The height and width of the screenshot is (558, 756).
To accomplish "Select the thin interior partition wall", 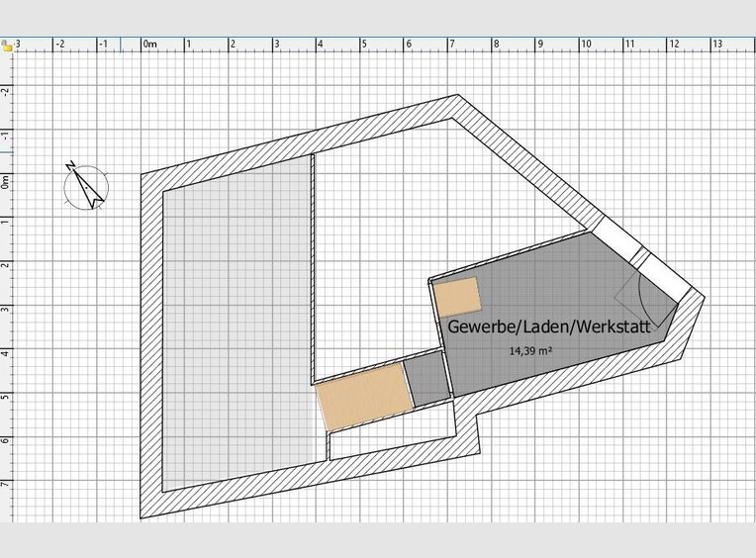I will coord(313,269).
